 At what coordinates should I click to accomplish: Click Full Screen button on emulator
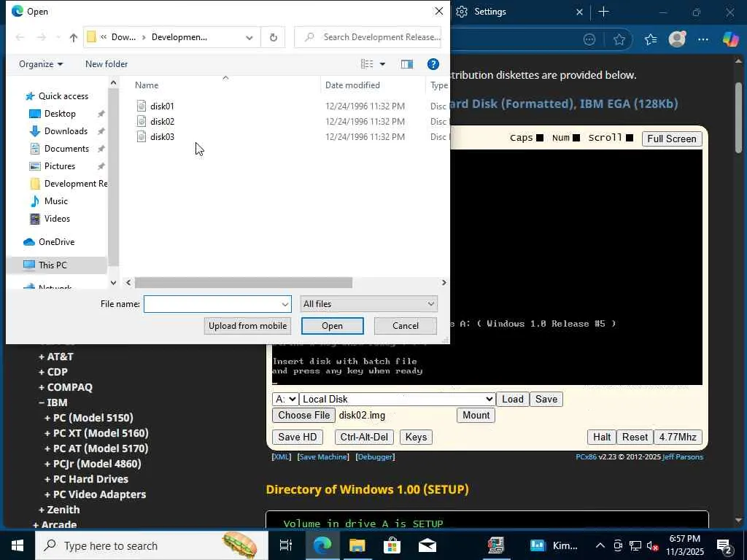tap(672, 139)
